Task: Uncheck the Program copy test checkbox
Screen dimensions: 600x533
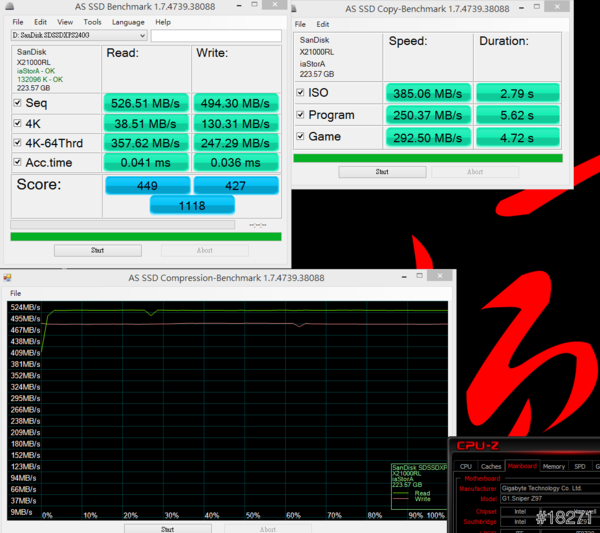Action: [301, 115]
